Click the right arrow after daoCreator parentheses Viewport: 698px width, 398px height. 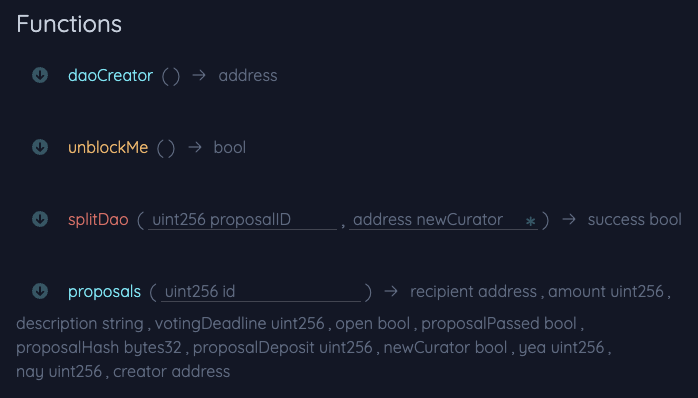[x=199, y=75]
